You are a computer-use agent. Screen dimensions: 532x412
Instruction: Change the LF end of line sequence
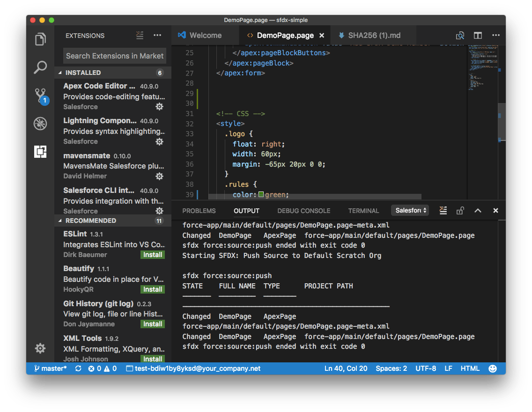tap(448, 368)
